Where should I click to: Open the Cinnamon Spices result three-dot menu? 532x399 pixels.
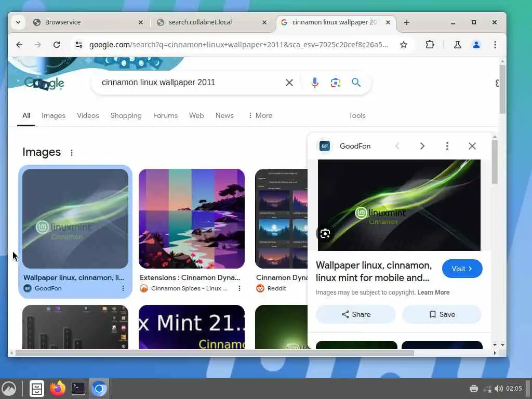click(239, 288)
